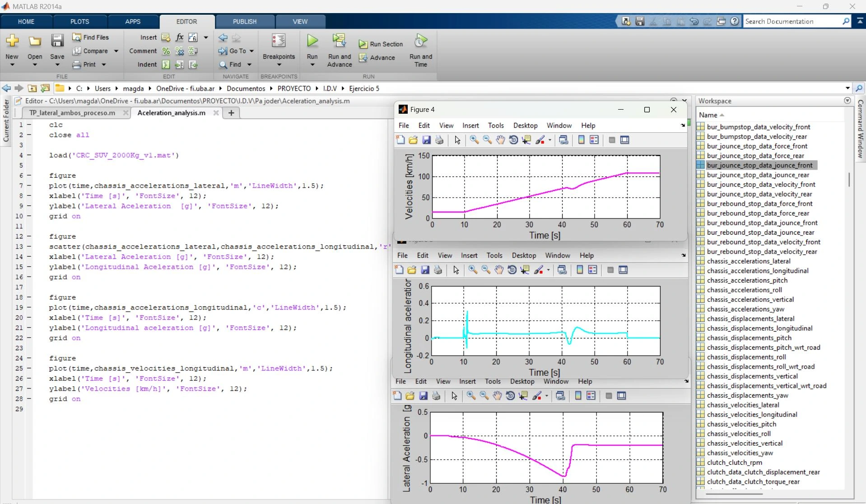This screenshot has height=504, width=866.
Task: Click the Data Cursor tool in Figure 4
Action: click(x=526, y=140)
